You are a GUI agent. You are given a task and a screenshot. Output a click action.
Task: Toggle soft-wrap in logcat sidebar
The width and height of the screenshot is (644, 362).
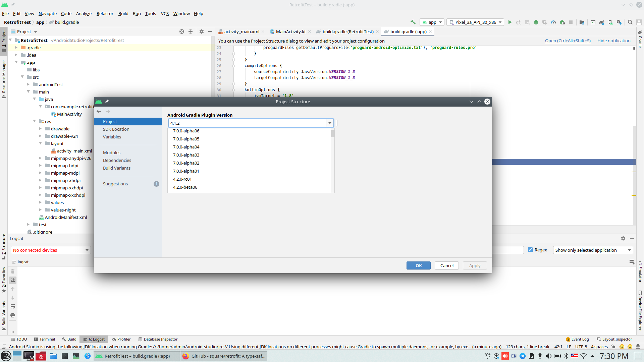coord(13,306)
